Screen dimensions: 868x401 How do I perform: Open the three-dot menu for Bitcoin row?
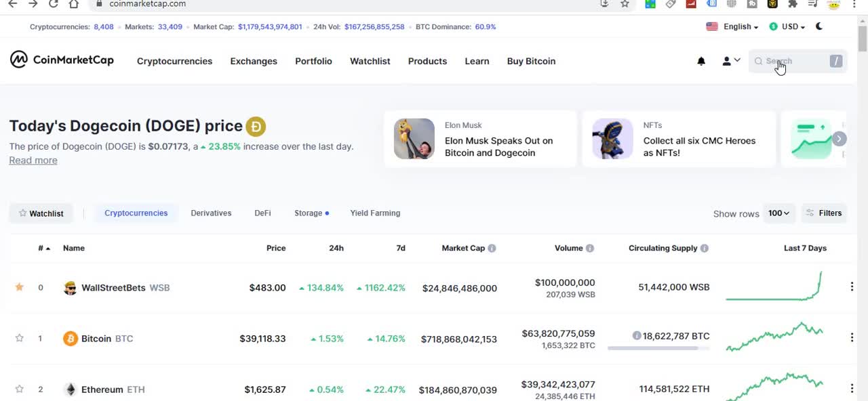coord(852,337)
